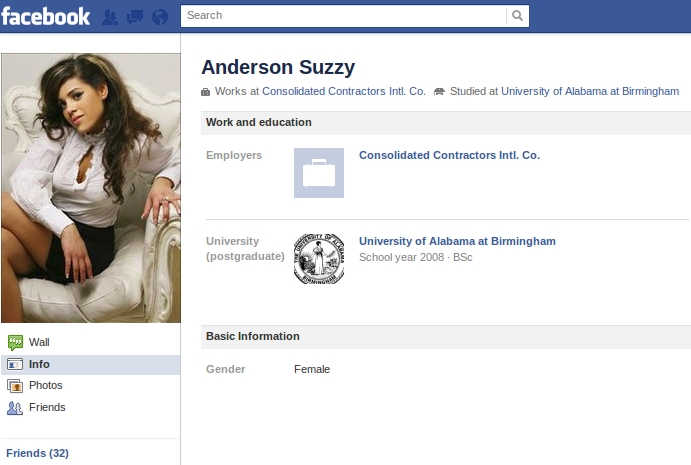Focus the Search input field
Screen dimensions: 691x465
click(344, 16)
